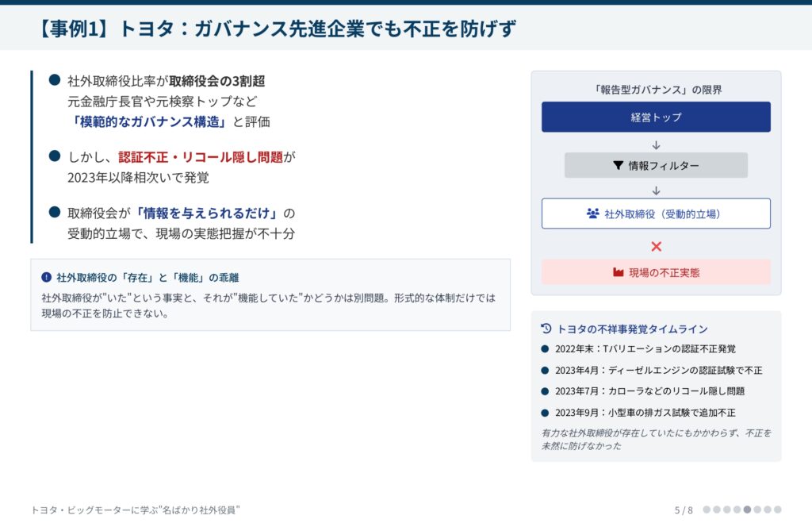812x527 pixels.
Task: Click the blue phrase 「情報を与えられるだけ」
Action: point(207,213)
